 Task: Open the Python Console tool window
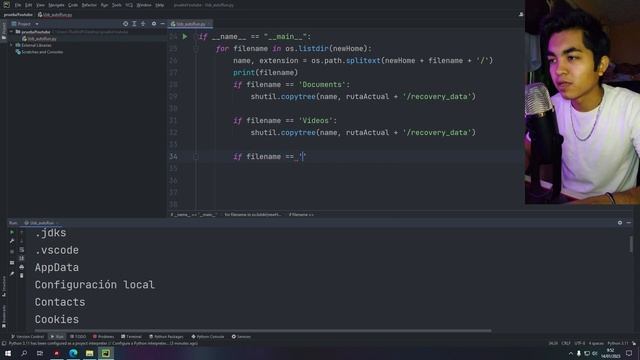208,337
